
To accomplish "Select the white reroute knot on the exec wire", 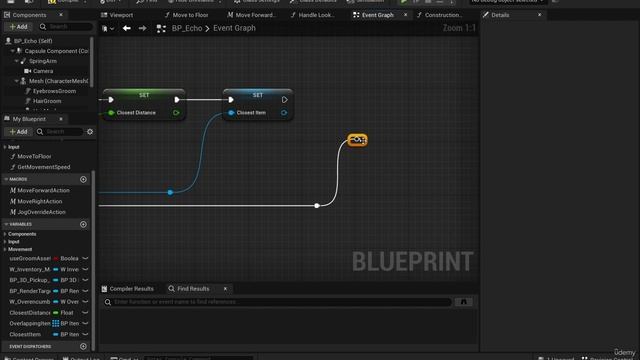I will pyautogui.click(x=317, y=205).
